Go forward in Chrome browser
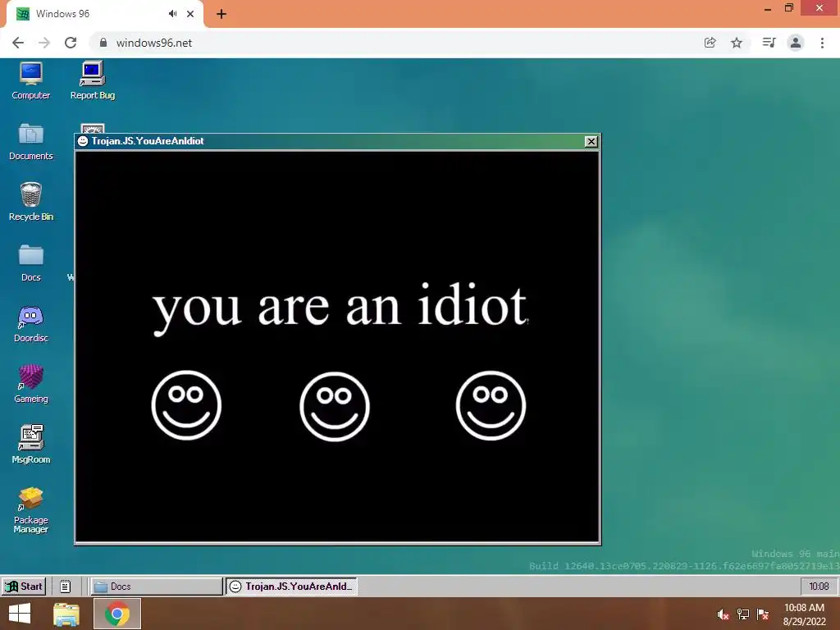The image size is (840, 630). [x=44, y=43]
